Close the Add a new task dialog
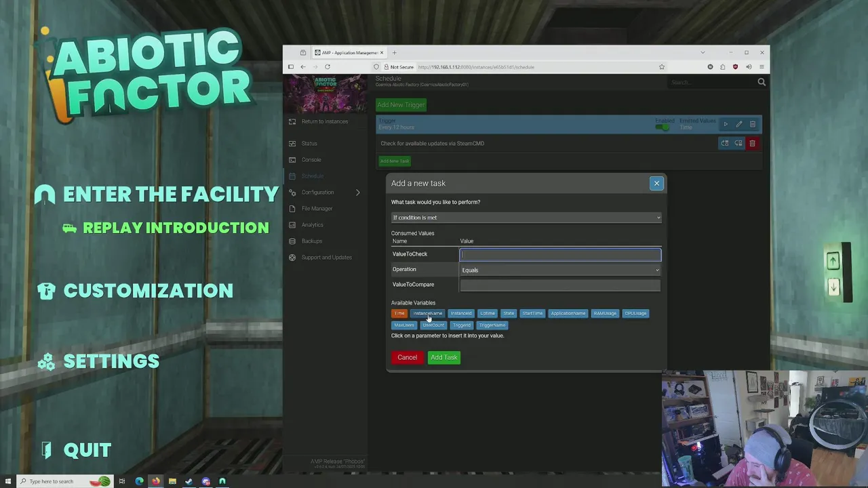Image resolution: width=868 pixels, height=488 pixels. (x=656, y=184)
